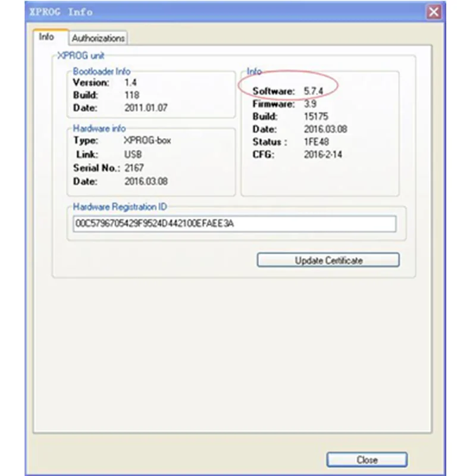
Task: Select the Info tab
Action: click(47, 37)
